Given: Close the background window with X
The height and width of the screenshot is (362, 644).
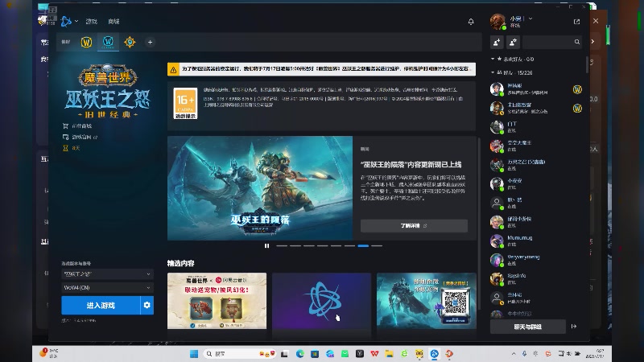Looking at the screenshot, I should (x=596, y=21).
